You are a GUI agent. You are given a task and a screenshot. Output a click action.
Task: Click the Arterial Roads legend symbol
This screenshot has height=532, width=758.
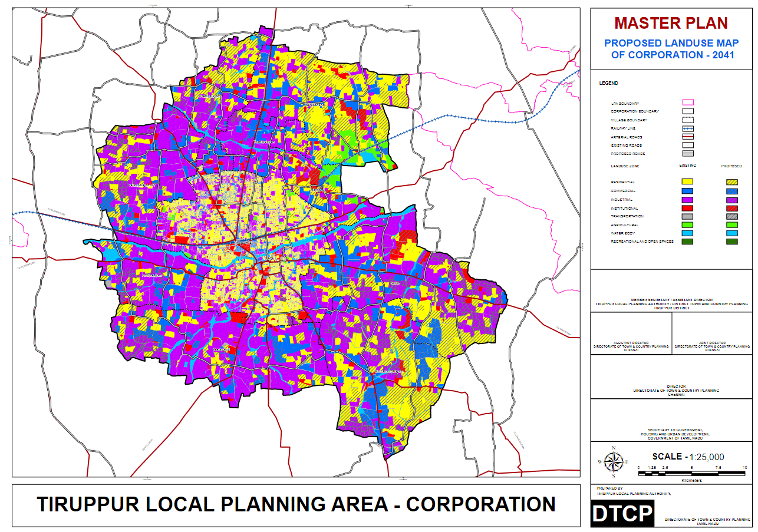687,137
